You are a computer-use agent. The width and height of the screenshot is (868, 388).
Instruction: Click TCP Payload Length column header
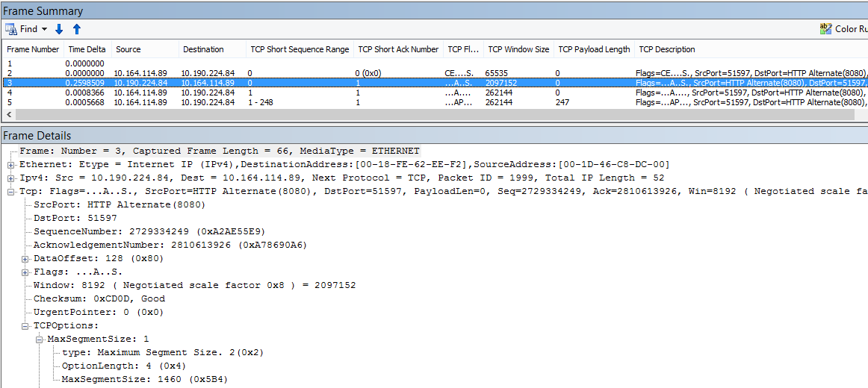tap(594, 49)
